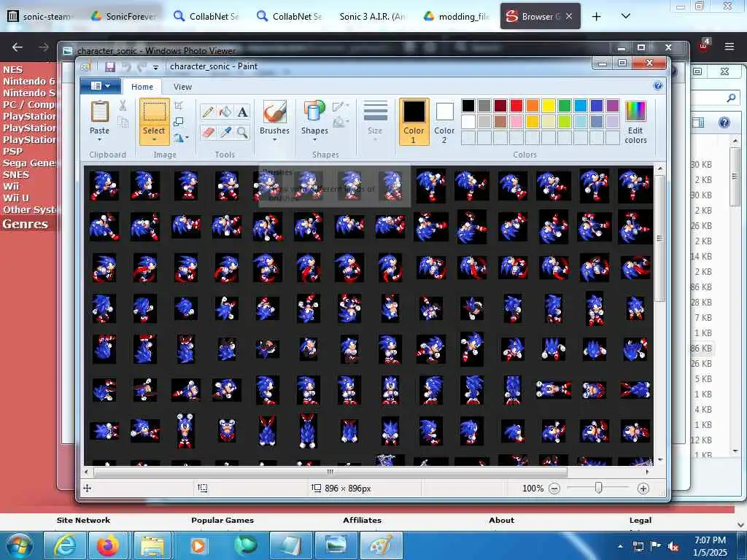Click the Windows Start orb
747x560 pixels.
coord(20,545)
